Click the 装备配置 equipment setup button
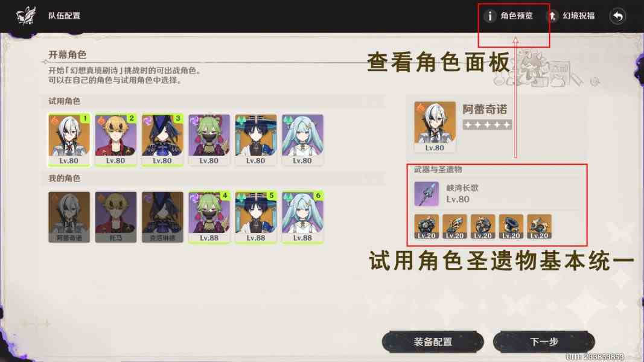The image size is (644, 362). coord(433,341)
